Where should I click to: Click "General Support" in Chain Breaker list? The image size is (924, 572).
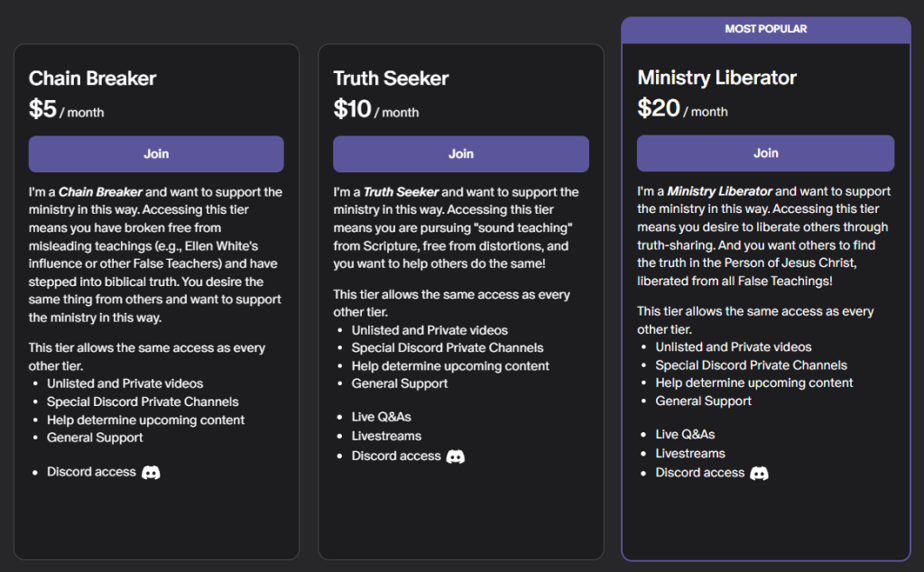[96, 438]
